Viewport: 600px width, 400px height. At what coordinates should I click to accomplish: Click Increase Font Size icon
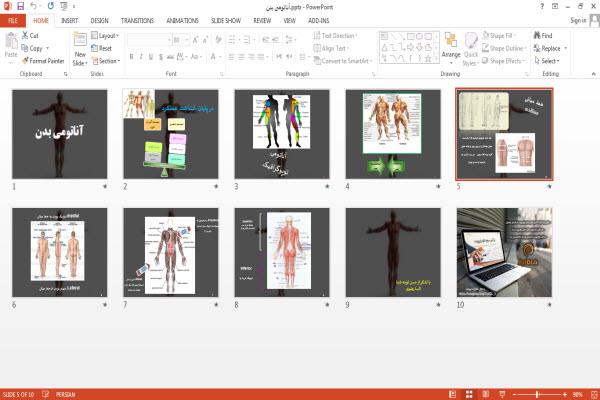point(196,39)
